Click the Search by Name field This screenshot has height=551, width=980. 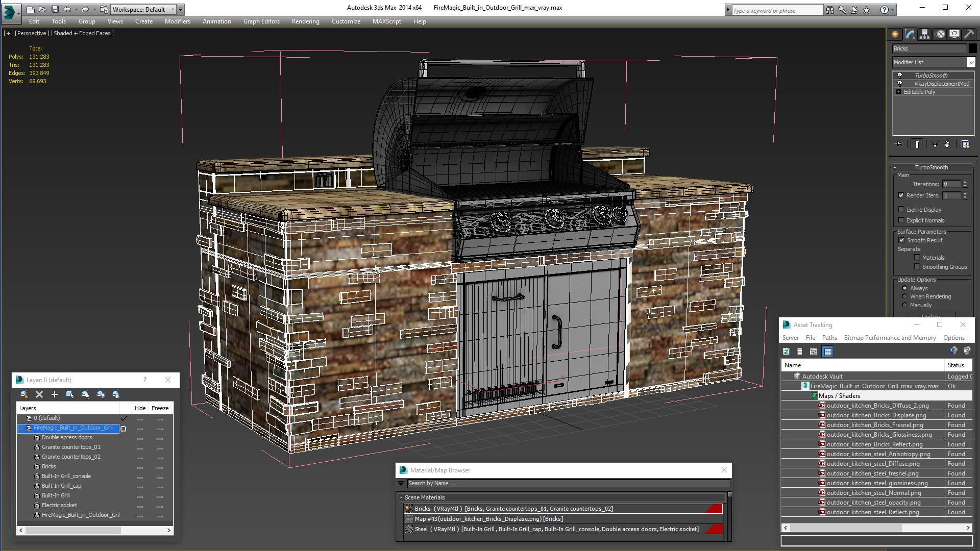tap(568, 483)
